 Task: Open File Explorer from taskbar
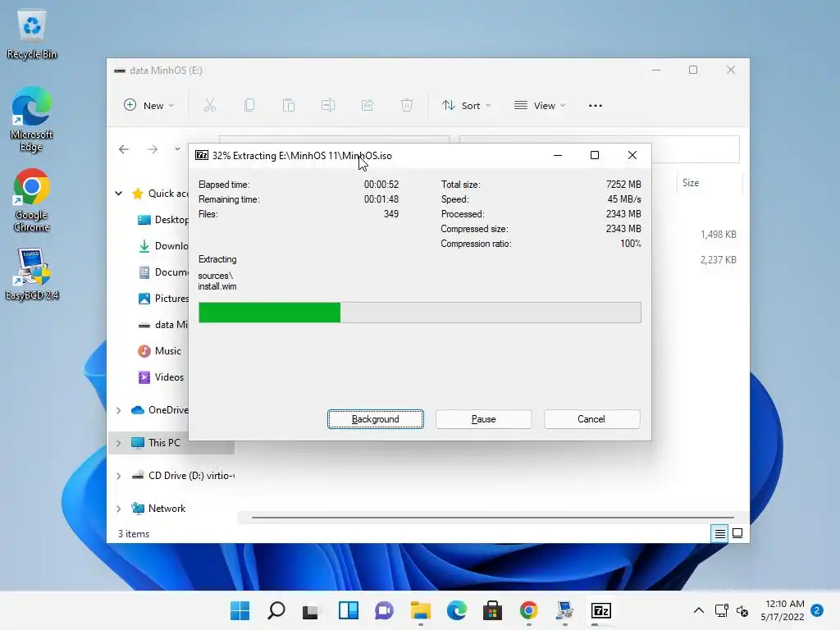(x=421, y=610)
